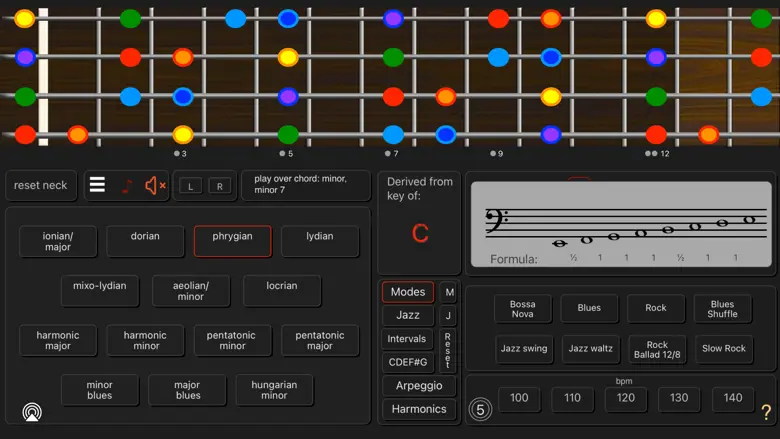Click the bass clef notation display
The height and width of the screenshot is (439, 780).
tap(621, 225)
